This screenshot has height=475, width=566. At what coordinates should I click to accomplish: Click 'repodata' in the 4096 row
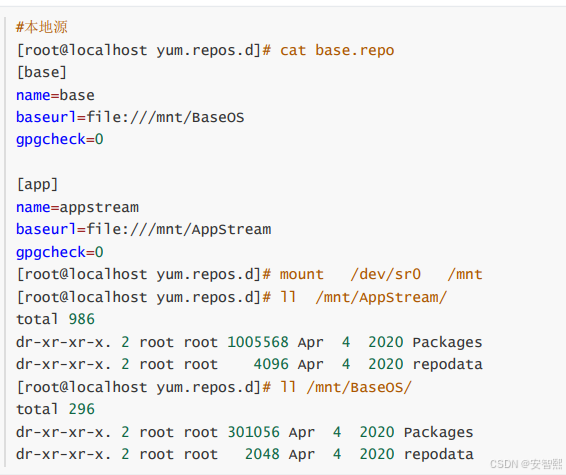[x=447, y=365]
